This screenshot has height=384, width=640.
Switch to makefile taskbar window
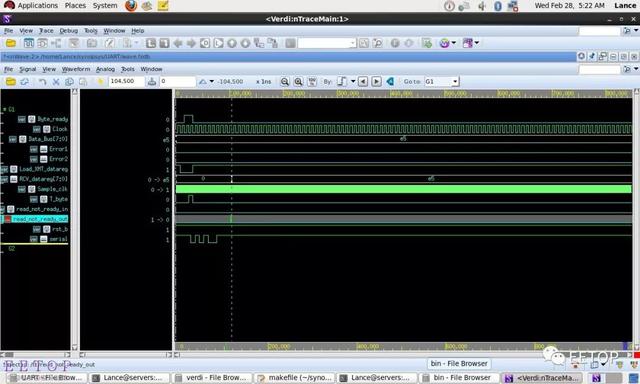pyautogui.click(x=295, y=378)
